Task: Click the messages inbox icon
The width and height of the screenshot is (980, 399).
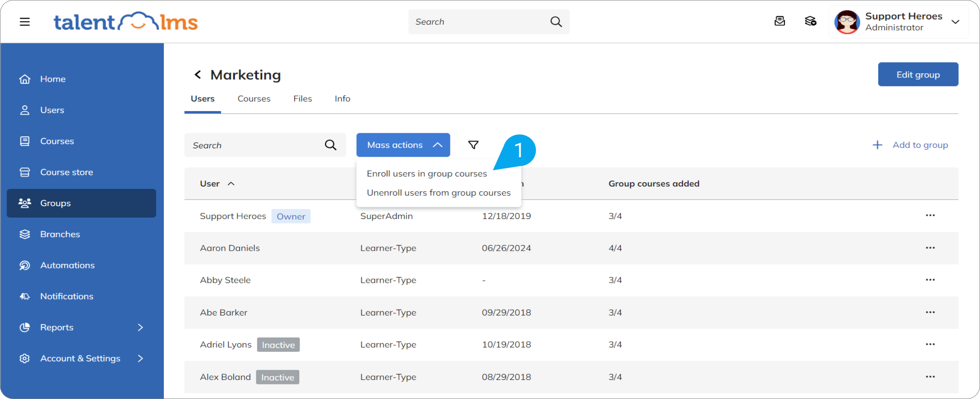Action: click(x=779, y=21)
